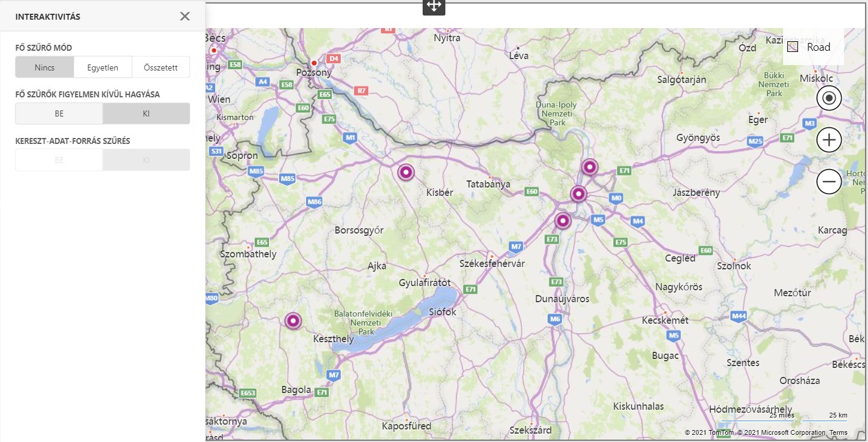Click the northernmost pin near Budapest
This screenshot has height=442, width=868.
click(590, 167)
